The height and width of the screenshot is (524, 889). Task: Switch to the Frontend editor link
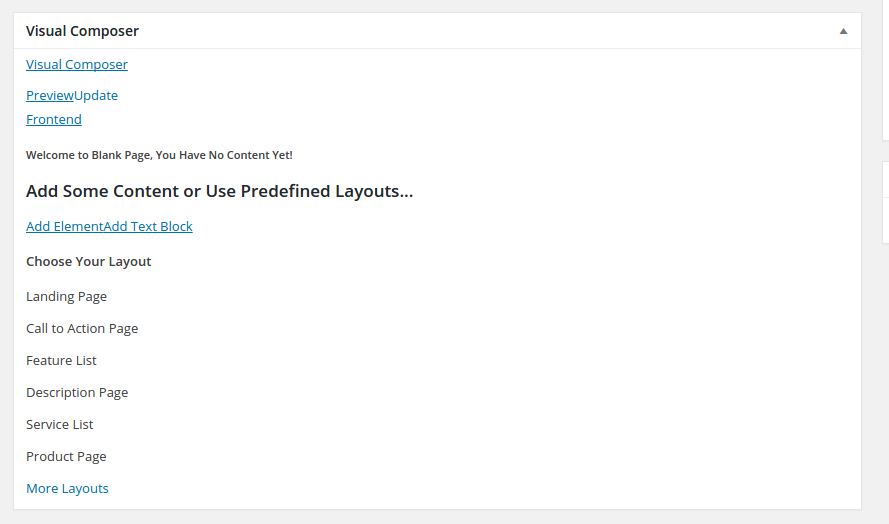(54, 120)
